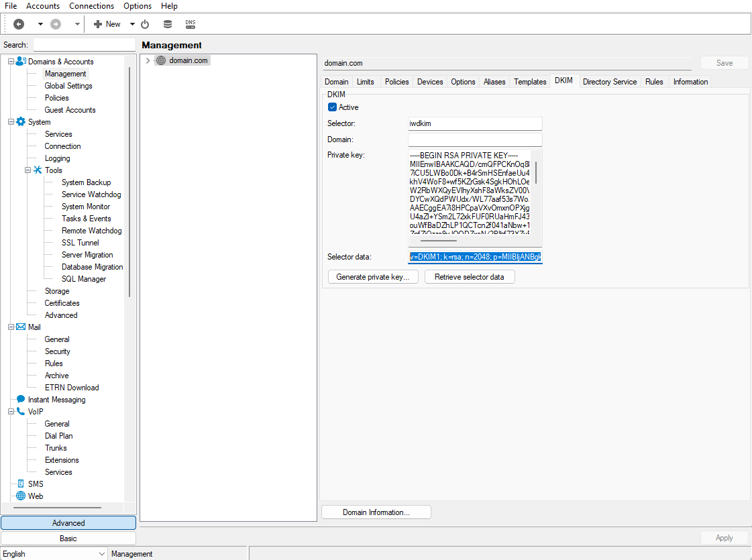The width and height of the screenshot is (752, 560).
Task: Open the New button dropdown arrow
Action: 132,24
